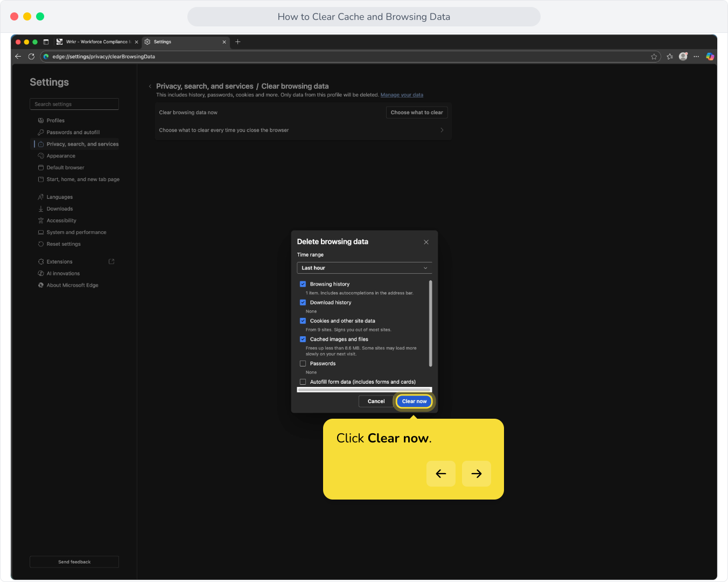Switch to the Wrkr Workforce Compliance tab
The height and width of the screenshot is (582, 728).
(x=97, y=41)
